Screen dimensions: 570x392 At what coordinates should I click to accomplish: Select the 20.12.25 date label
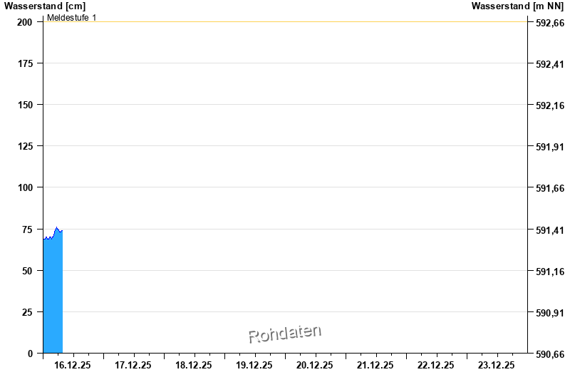click(x=315, y=365)
